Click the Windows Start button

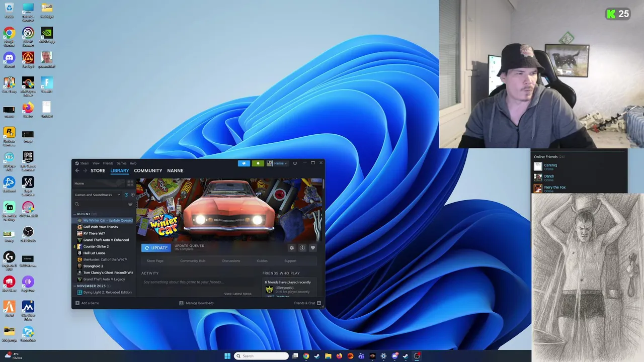point(227,356)
